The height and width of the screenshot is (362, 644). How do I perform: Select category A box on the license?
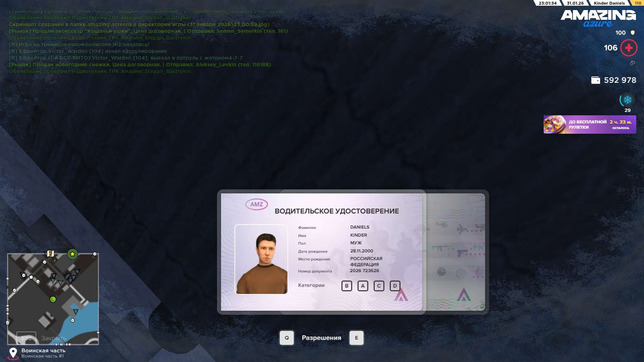point(363,286)
